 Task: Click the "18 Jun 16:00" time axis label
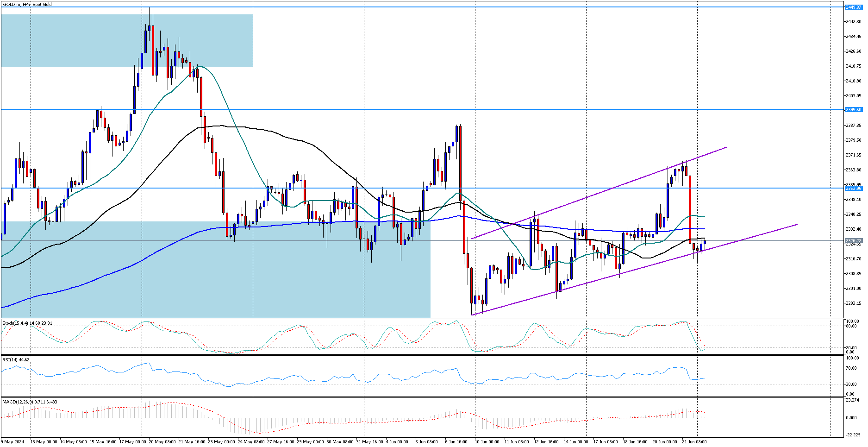[x=636, y=442]
